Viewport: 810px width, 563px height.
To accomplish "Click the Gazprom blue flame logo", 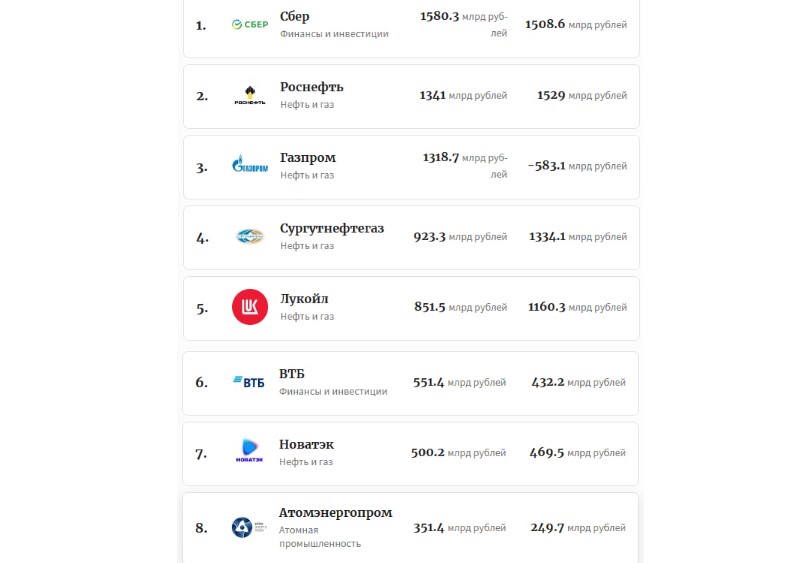I will click(249, 167).
